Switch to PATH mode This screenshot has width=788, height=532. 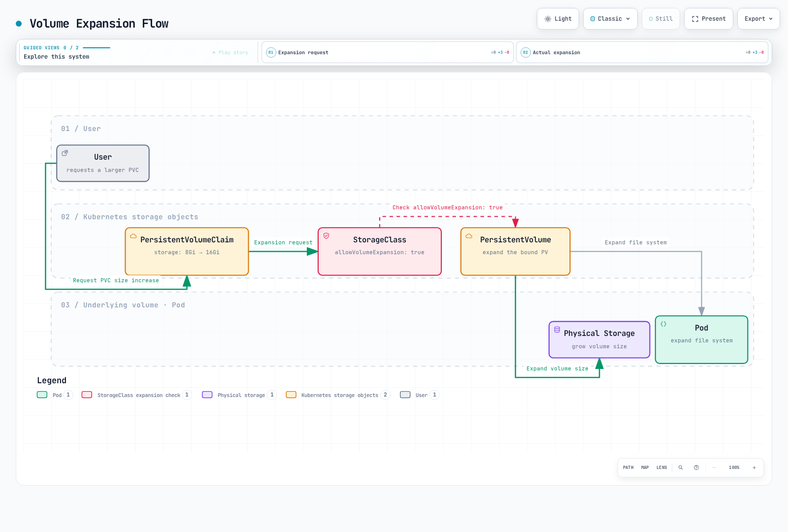pyautogui.click(x=628, y=467)
